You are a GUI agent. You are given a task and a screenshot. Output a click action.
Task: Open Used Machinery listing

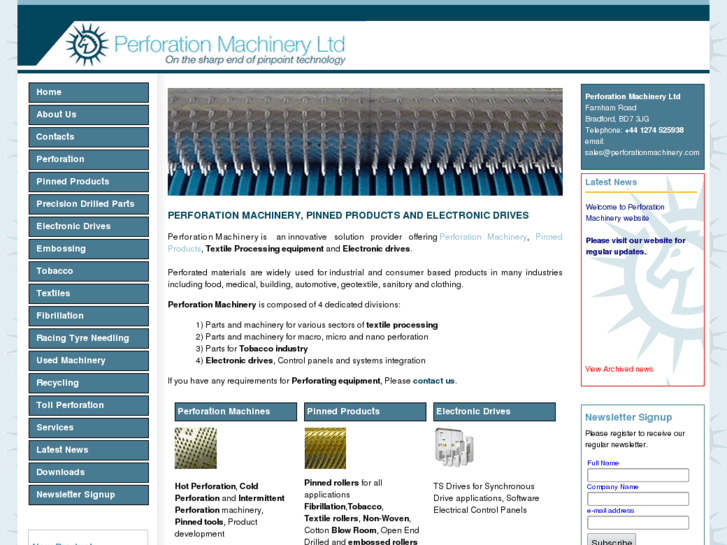point(89,360)
